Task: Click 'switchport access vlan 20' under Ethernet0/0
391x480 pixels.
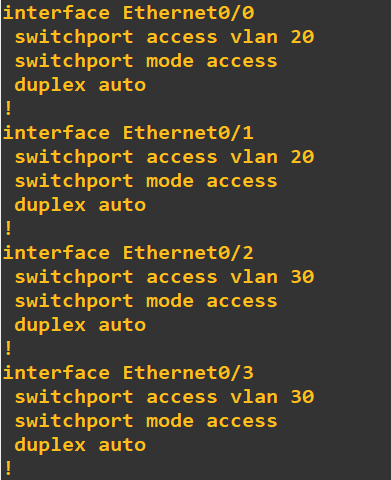Action: click(164, 37)
